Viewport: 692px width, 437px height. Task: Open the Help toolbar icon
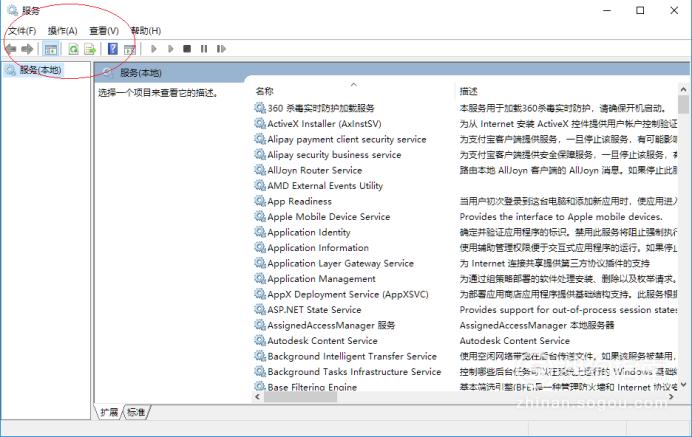113,49
